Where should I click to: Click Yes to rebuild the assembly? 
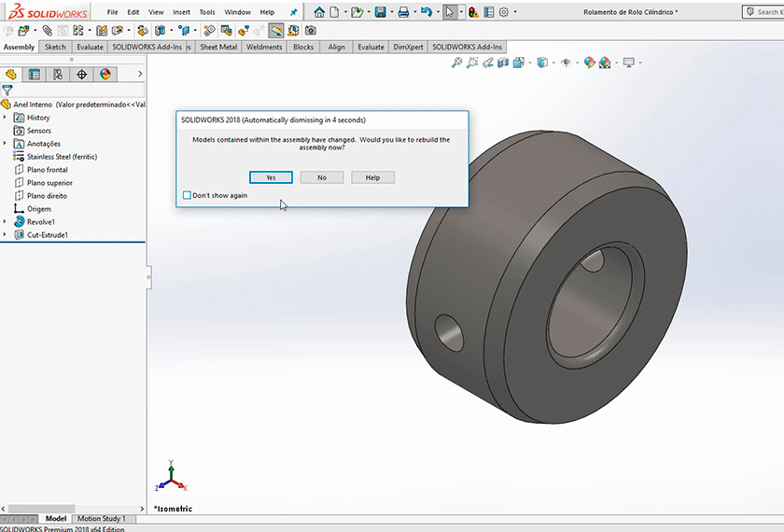tap(271, 177)
